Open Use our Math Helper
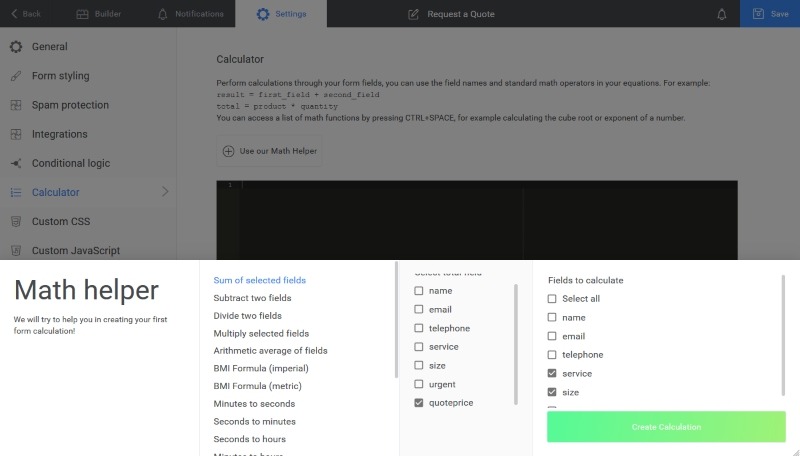800x456 pixels. 270,151
